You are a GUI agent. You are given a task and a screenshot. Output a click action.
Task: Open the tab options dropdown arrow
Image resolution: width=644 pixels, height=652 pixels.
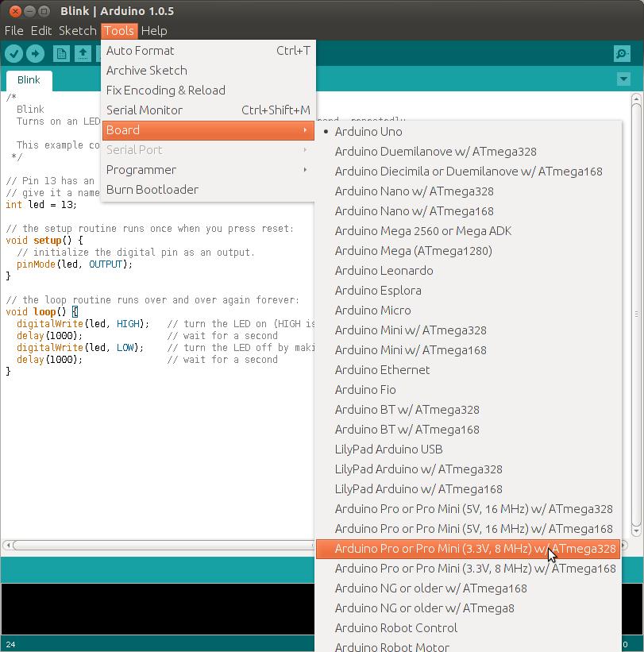click(x=623, y=79)
